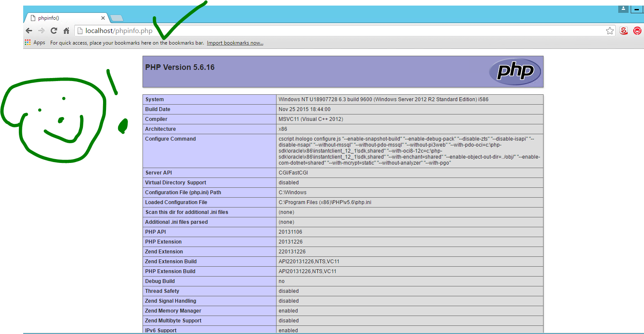Click the IPv6 Support label
This screenshot has height=334, width=644.
click(x=161, y=331)
